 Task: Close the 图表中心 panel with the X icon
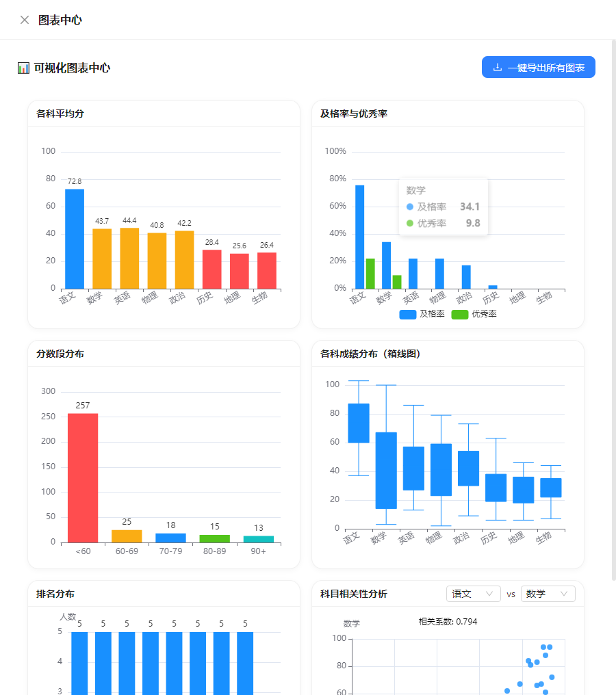(24, 20)
